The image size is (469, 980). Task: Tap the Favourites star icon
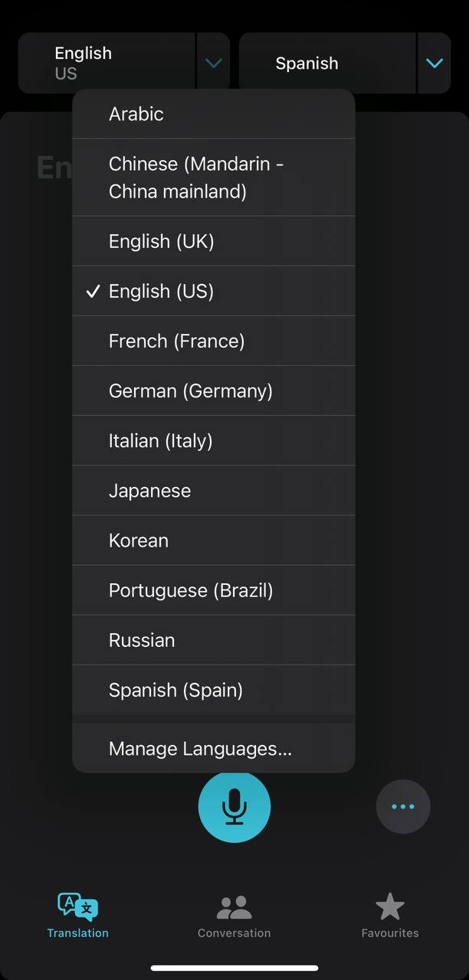390,908
